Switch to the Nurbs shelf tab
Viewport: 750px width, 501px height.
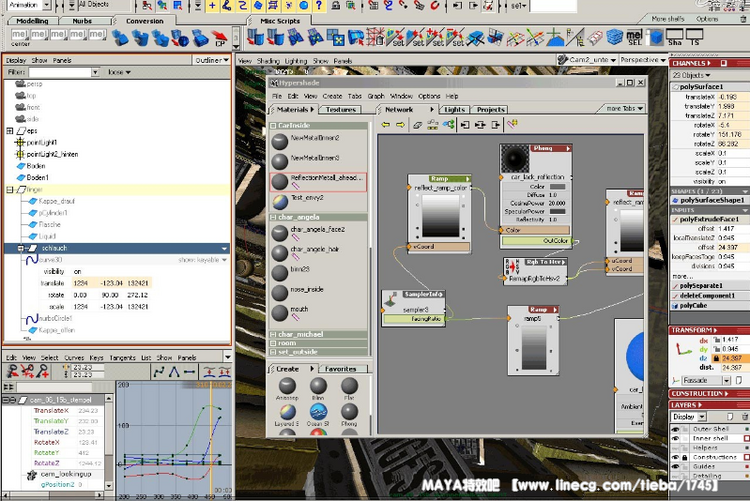coord(82,21)
